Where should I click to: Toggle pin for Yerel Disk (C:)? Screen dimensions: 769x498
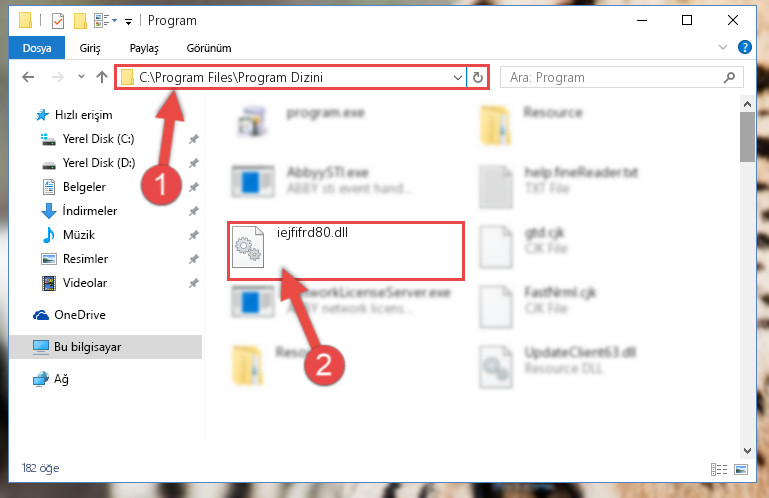194,139
